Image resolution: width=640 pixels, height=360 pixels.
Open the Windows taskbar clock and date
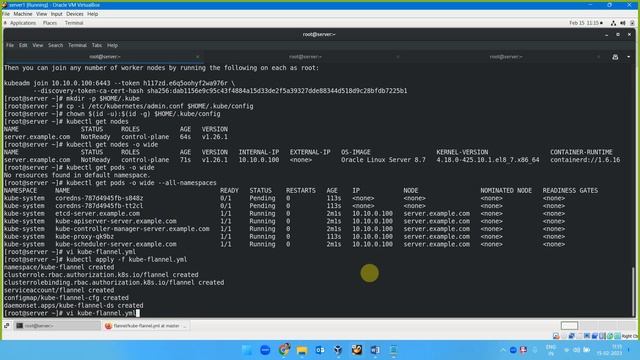tap(609, 350)
